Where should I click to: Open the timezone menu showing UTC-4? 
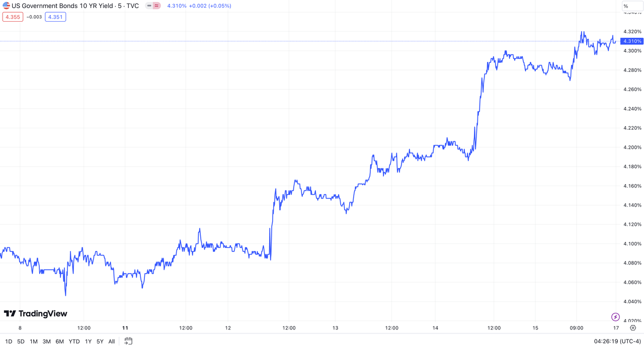617,341
